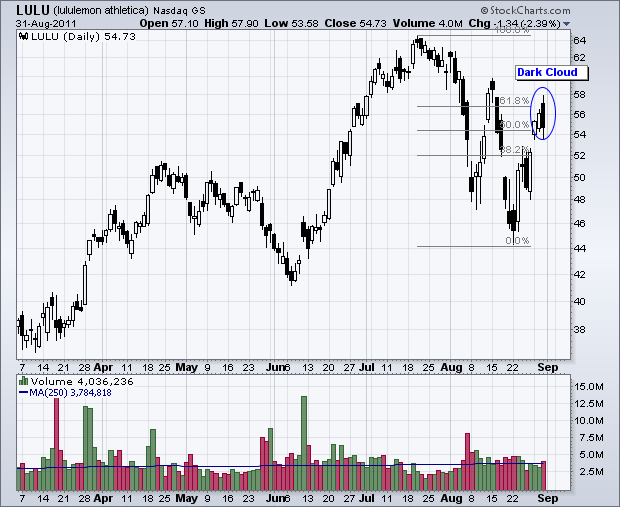Screen dimensions: 620x507
Task: Click the Nasdaq GS exchange label
Action: click(179, 11)
